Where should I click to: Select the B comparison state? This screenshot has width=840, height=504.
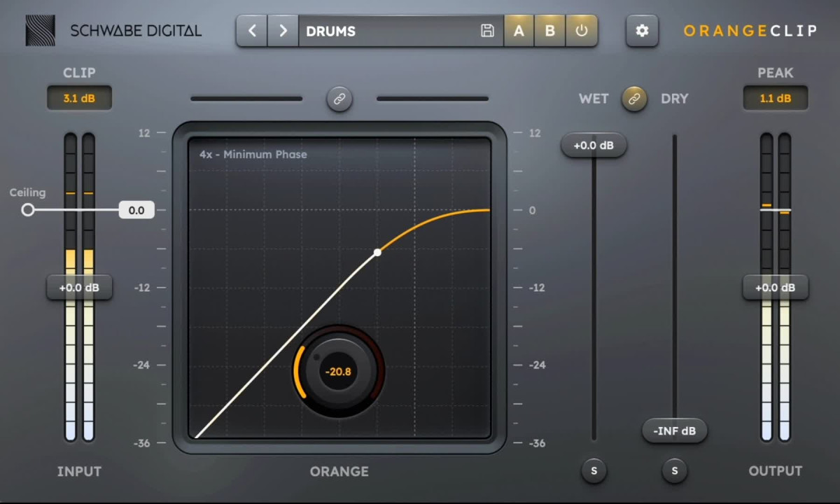(x=549, y=31)
